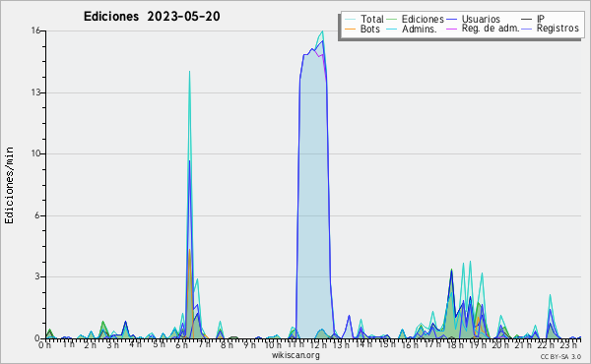This screenshot has height=364, width=591.
Task: Select the 'Total' legend entry
Action: (364, 19)
